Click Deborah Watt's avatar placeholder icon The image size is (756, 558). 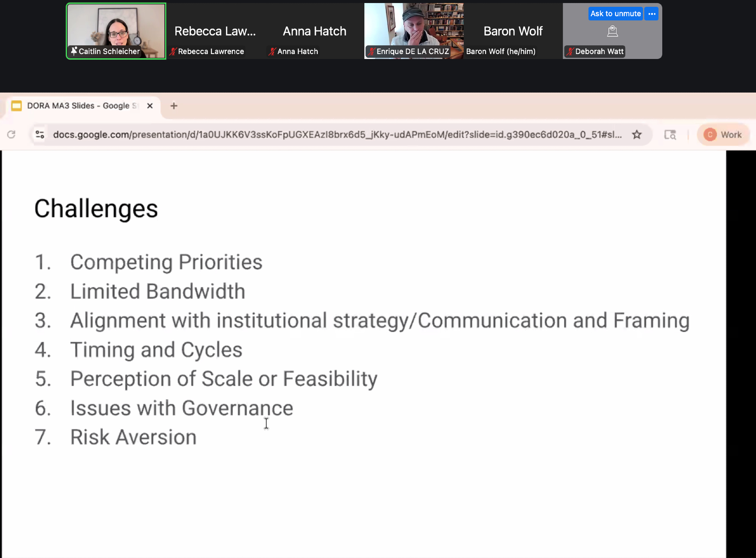612,31
